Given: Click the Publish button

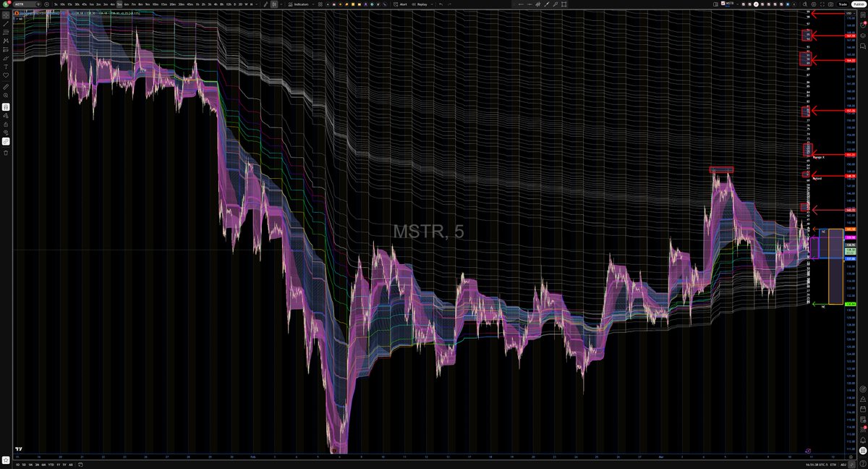Looking at the screenshot, I should click(x=859, y=4).
